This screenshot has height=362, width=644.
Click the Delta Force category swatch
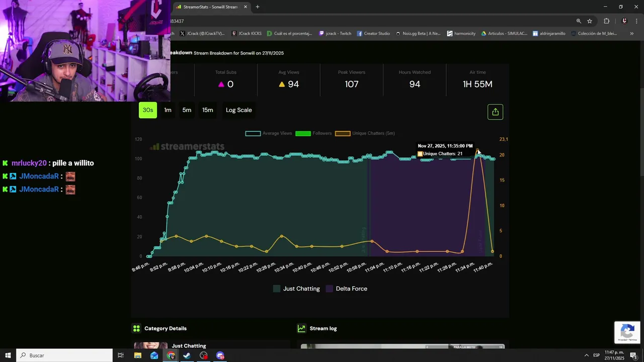coord(330,289)
